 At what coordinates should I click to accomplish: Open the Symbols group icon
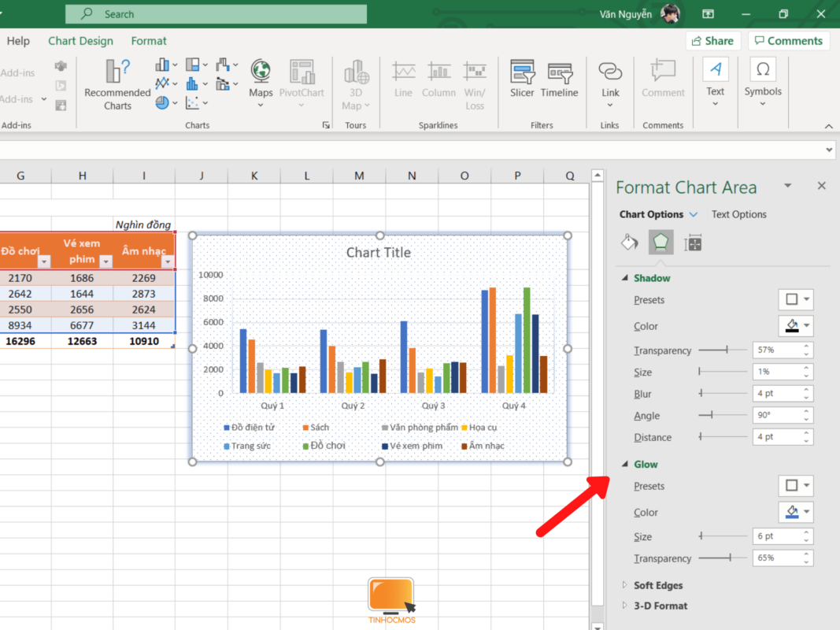[763, 79]
